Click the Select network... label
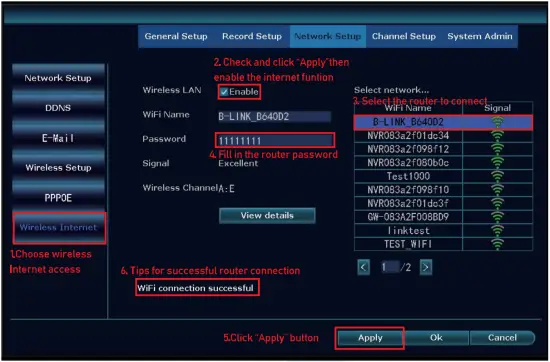 391,90
